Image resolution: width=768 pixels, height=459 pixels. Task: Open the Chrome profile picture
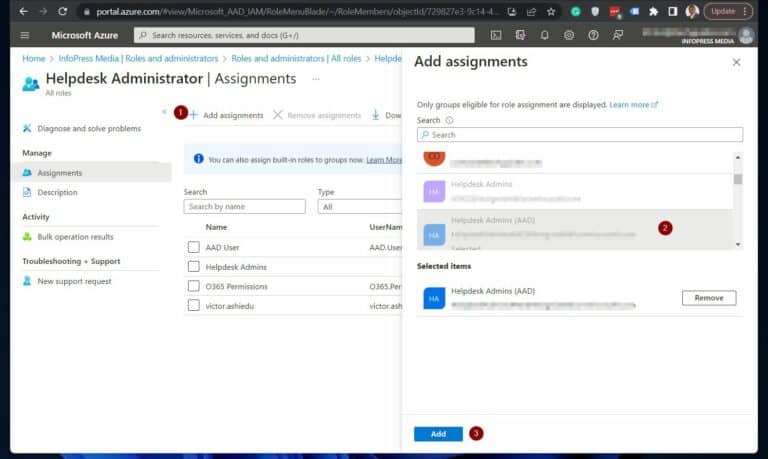coord(692,11)
